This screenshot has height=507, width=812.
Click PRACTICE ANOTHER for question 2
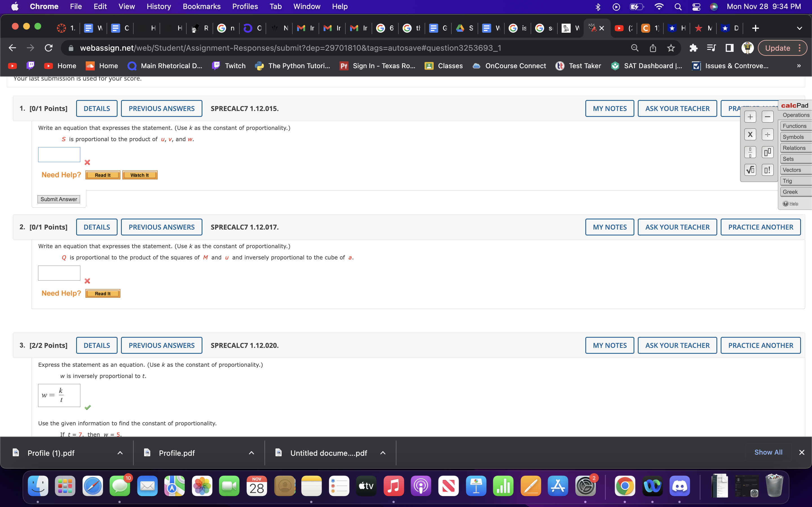761,227
